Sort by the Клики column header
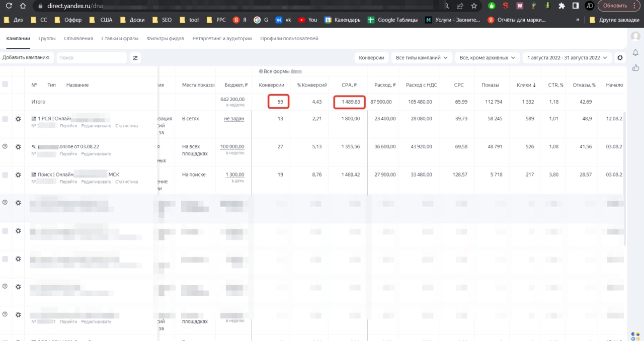The height and width of the screenshot is (341, 644). (x=526, y=85)
